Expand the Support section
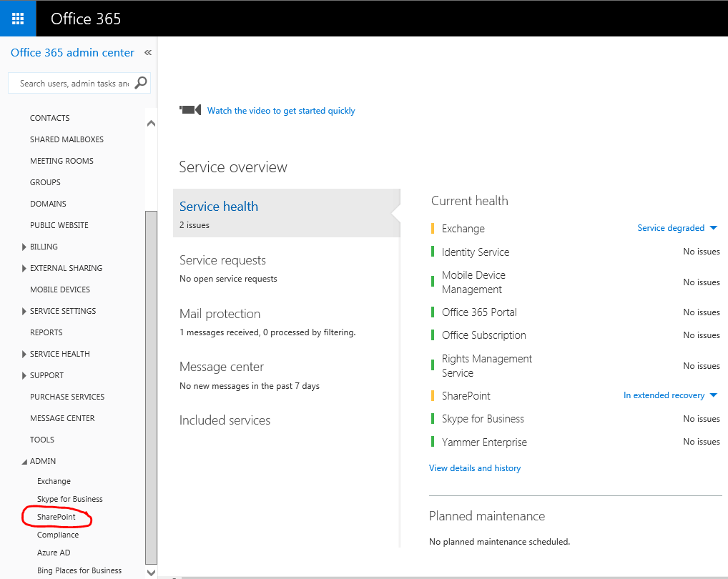The height and width of the screenshot is (579, 728). tap(24, 375)
